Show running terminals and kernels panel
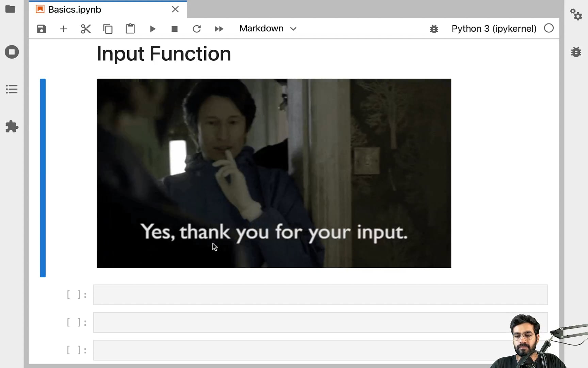Image resolution: width=588 pixels, height=368 pixels. [12, 52]
